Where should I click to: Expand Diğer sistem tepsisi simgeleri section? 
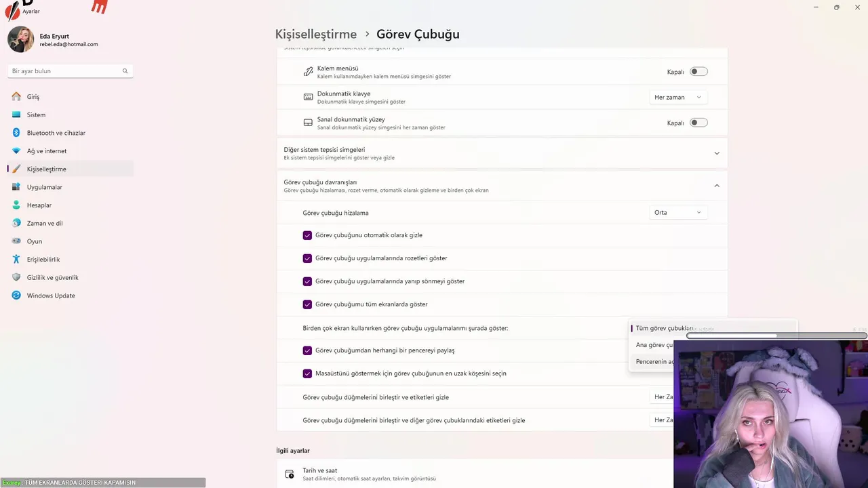pos(716,153)
